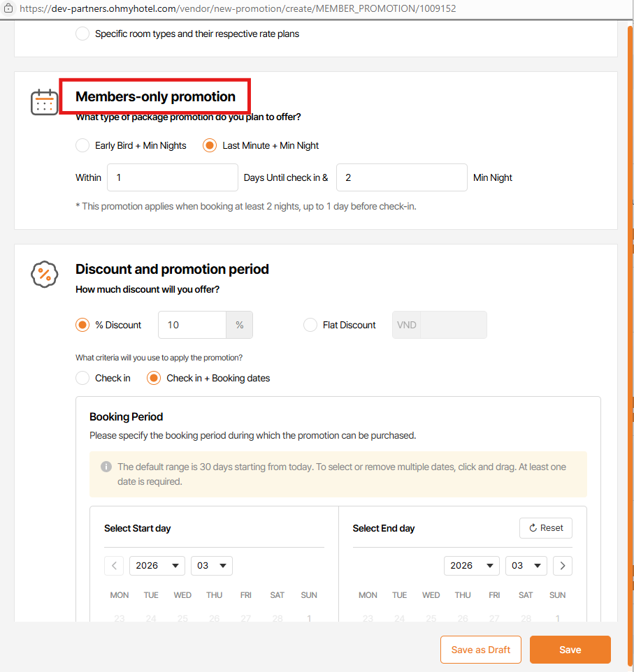Click the days until check-in input field

point(172,177)
